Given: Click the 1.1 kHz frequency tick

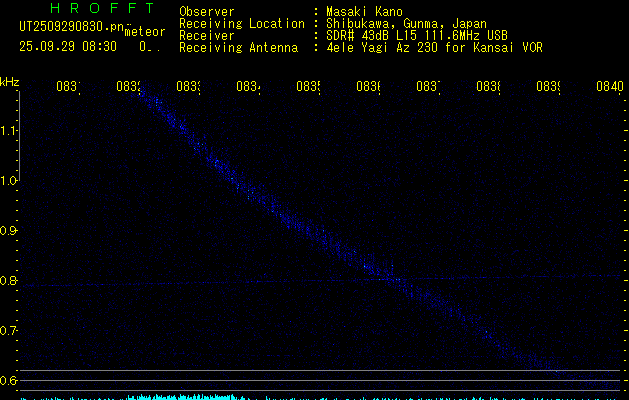Looking at the screenshot, I should coord(9,131).
